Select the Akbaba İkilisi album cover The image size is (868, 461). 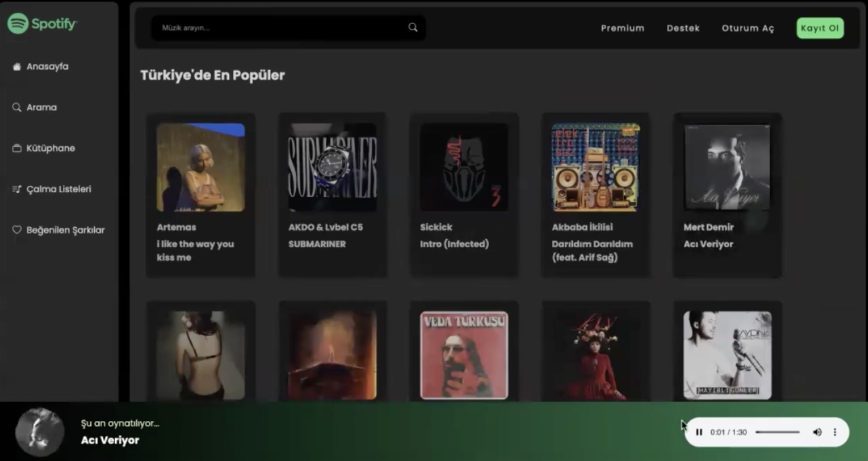tap(596, 167)
